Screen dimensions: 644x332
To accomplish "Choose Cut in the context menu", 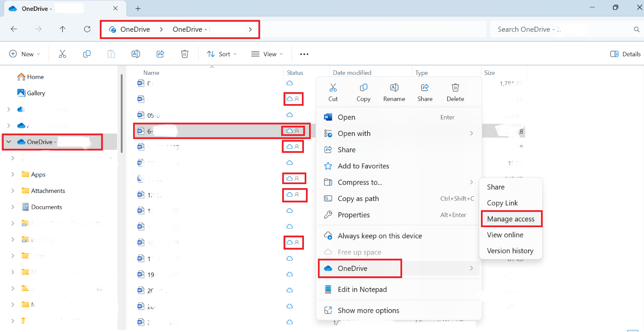I will 333,93.
